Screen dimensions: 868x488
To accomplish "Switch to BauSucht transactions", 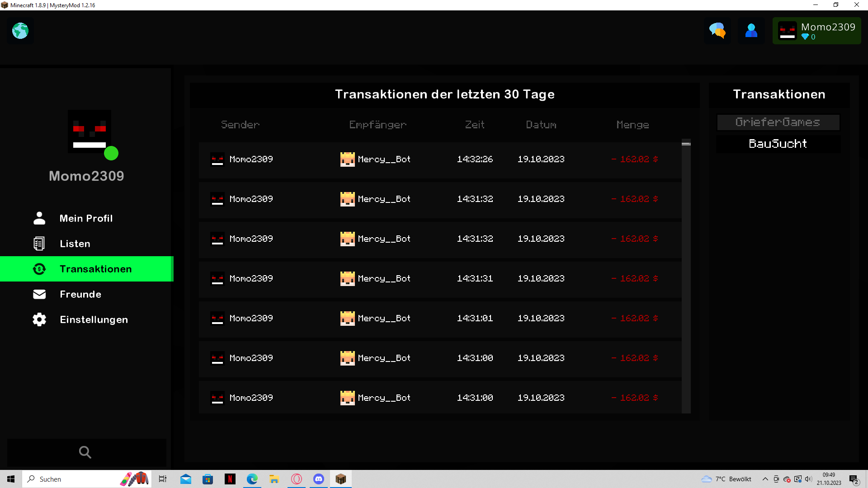I will click(778, 144).
